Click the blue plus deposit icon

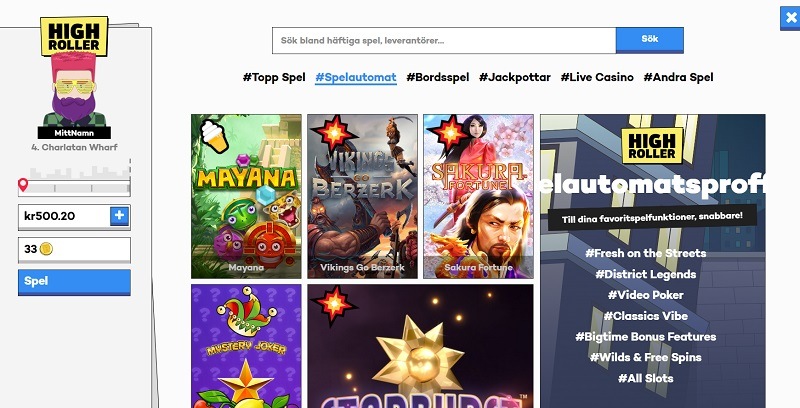pos(119,216)
